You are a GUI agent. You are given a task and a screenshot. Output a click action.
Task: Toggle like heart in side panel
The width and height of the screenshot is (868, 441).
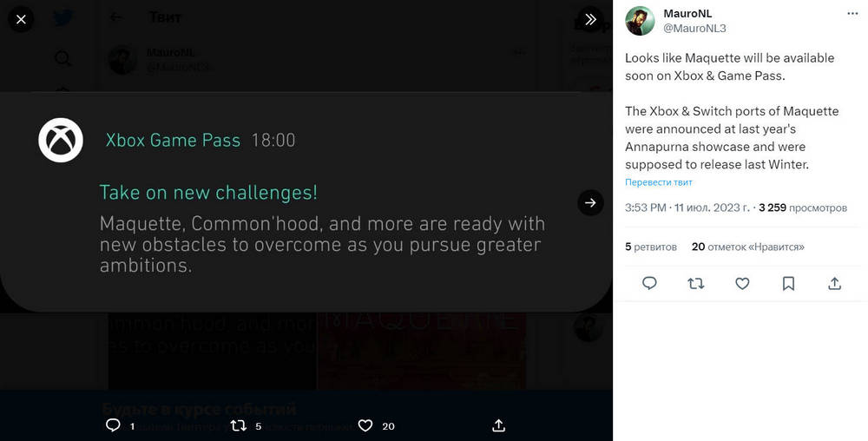pos(742,283)
